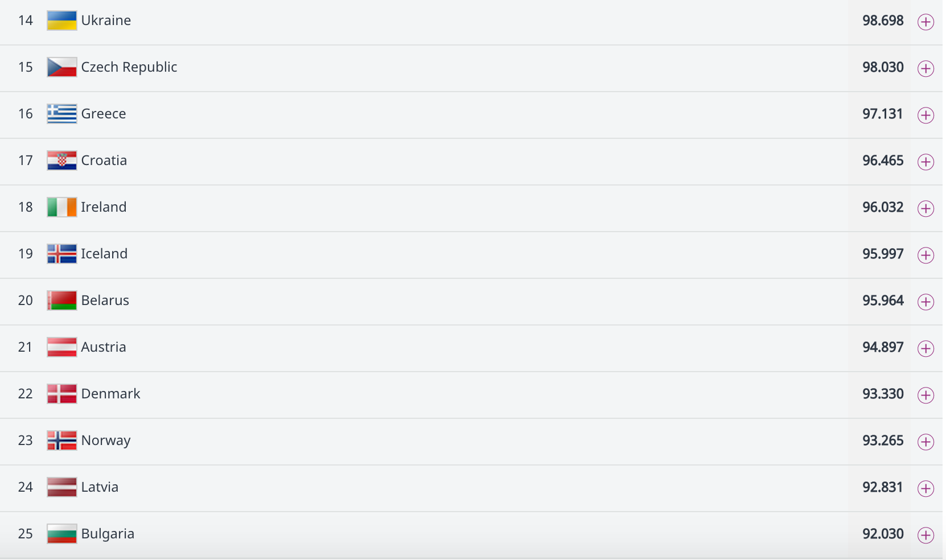Expand Belarus row plus icon
The image size is (946, 560).
click(926, 302)
